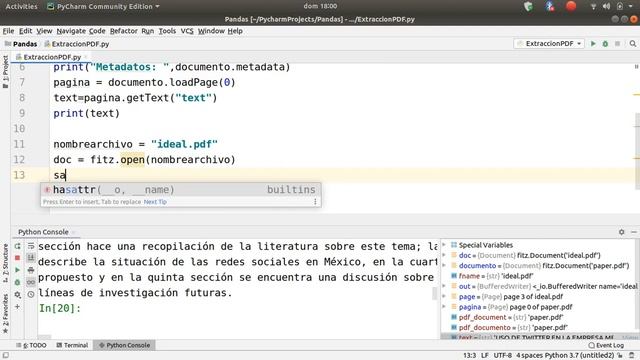640x360 pixels.
Task: Execute the current statement with the console's green play icon
Action: (x=17, y=270)
